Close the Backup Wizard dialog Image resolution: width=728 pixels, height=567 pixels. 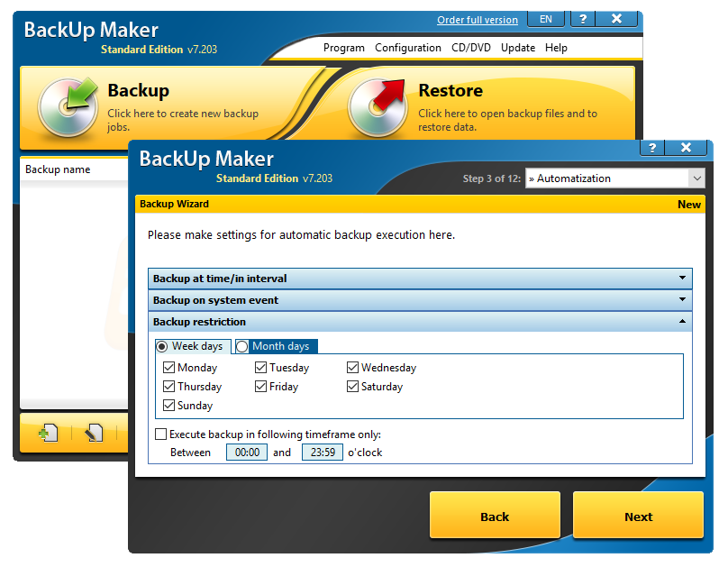coord(687,149)
